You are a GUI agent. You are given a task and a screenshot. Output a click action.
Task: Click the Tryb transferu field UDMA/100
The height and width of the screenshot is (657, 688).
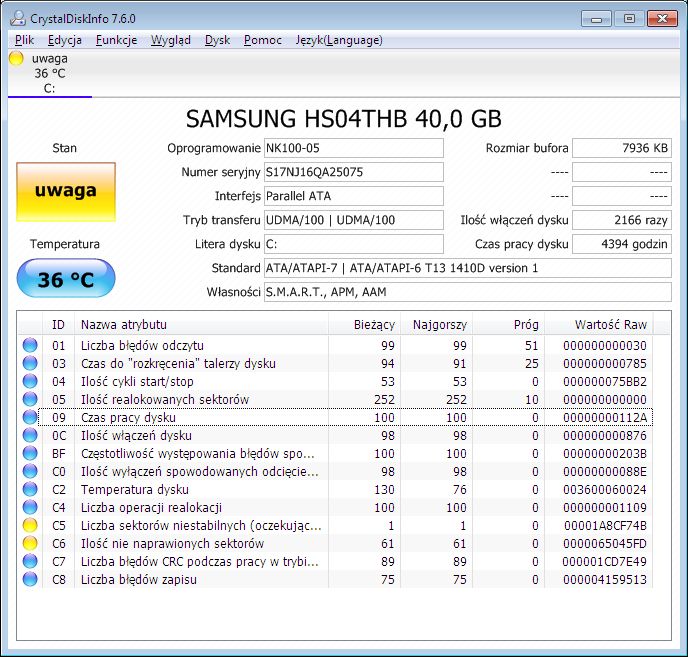click(x=354, y=220)
